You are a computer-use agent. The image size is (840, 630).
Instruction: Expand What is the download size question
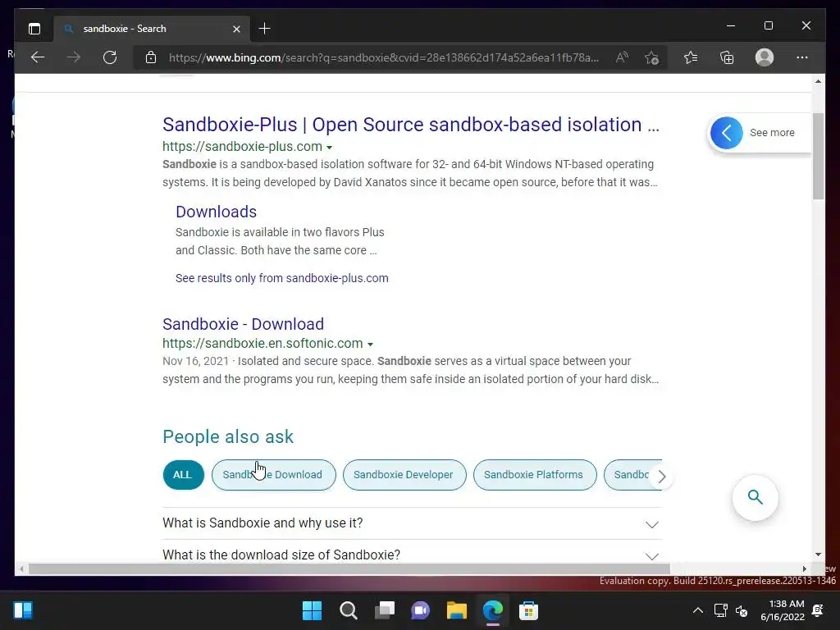tap(412, 554)
